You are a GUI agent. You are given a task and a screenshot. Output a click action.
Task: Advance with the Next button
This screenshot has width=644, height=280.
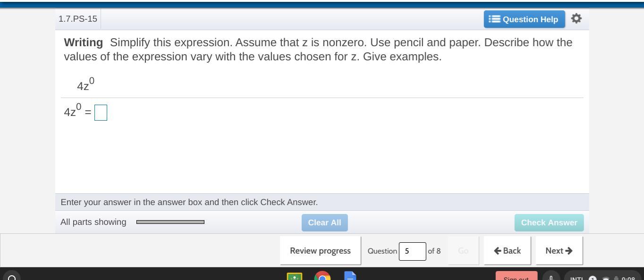[x=559, y=251]
